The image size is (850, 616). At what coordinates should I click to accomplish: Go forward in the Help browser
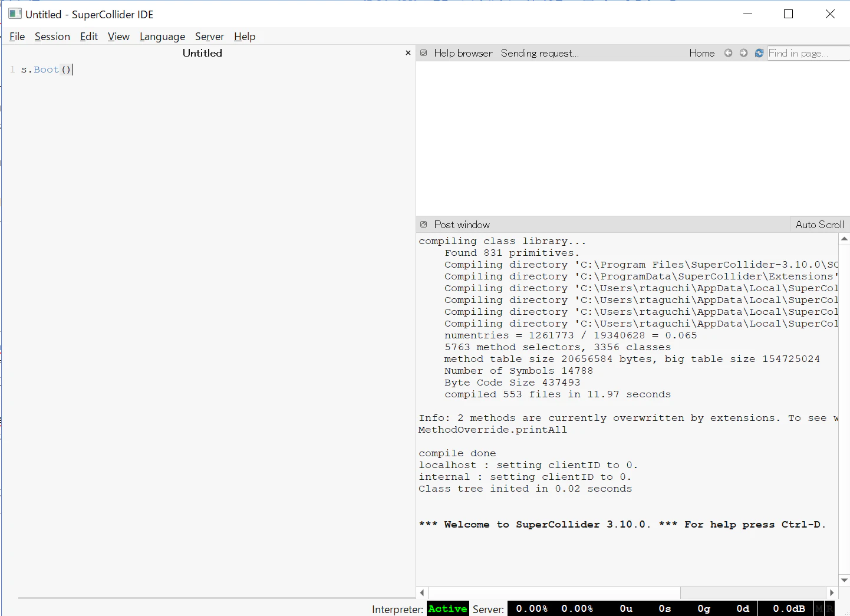click(744, 53)
